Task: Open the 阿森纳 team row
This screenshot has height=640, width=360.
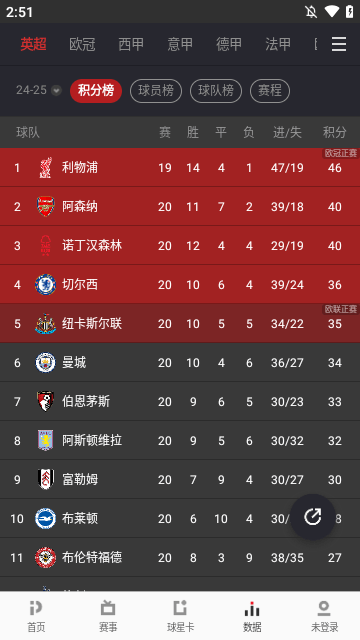Action: point(180,207)
